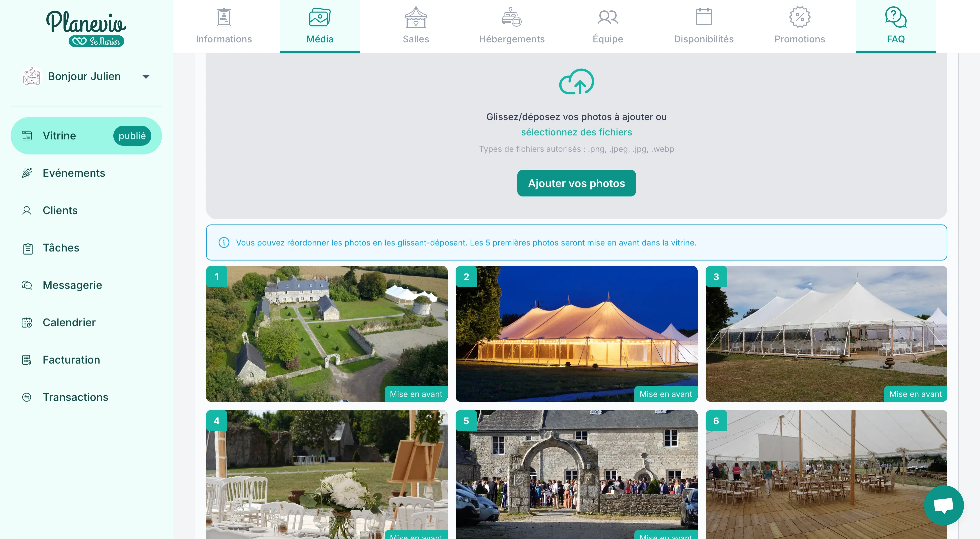Image resolution: width=980 pixels, height=539 pixels.
Task: Click the Promotions percent badge icon
Action: click(x=799, y=17)
